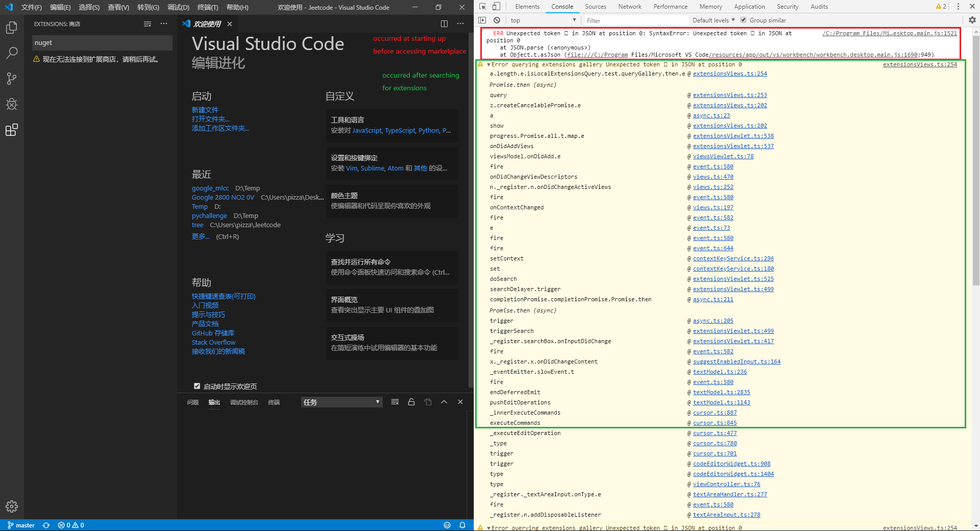The width and height of the screenshot is (980, 531).
Task: Open notifications bell in status bar
Action: click(462, 525)
